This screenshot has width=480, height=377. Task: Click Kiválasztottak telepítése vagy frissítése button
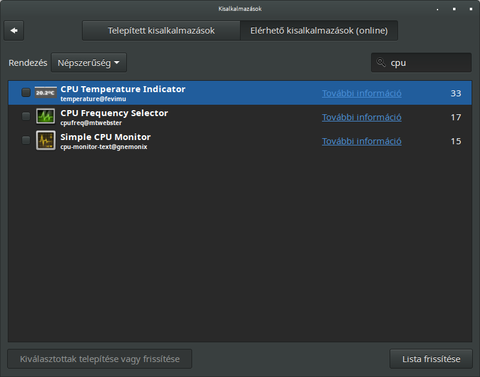point(100,359)
